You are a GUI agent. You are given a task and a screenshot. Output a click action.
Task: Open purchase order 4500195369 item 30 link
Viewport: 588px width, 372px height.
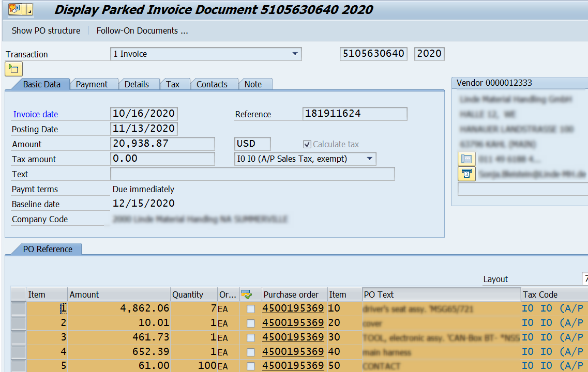pyautogui.click(x=293, y=337)
